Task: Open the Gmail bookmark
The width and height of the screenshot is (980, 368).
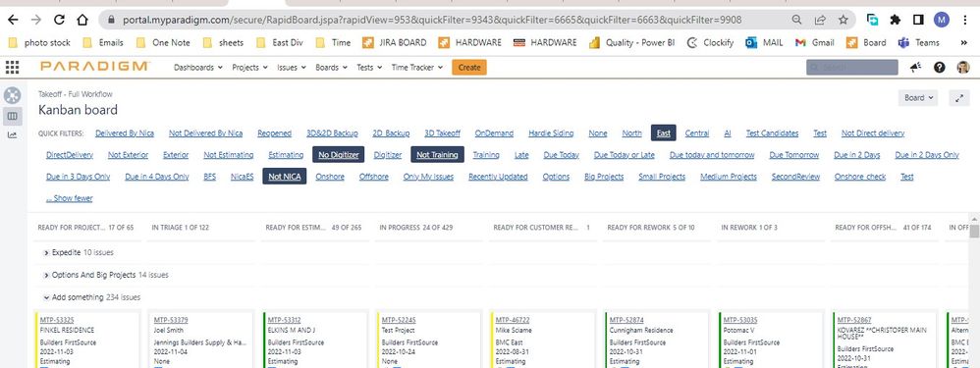Action: coord(814,42)
